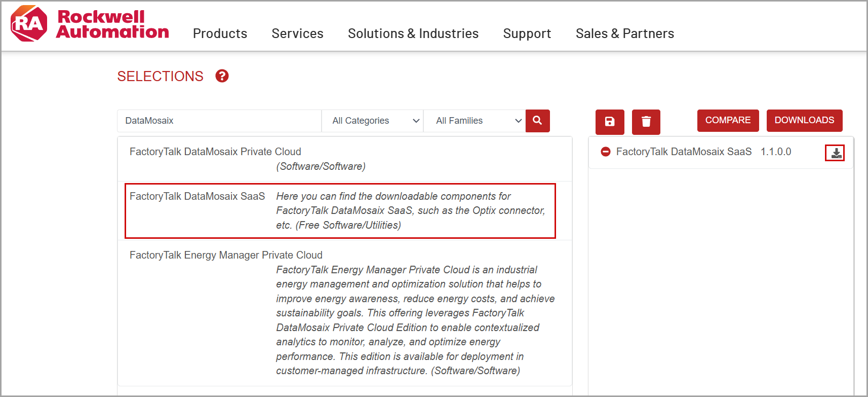868x397 pixels.
Task: Click the DOWNLOADS button
Action: pos(804,121)
